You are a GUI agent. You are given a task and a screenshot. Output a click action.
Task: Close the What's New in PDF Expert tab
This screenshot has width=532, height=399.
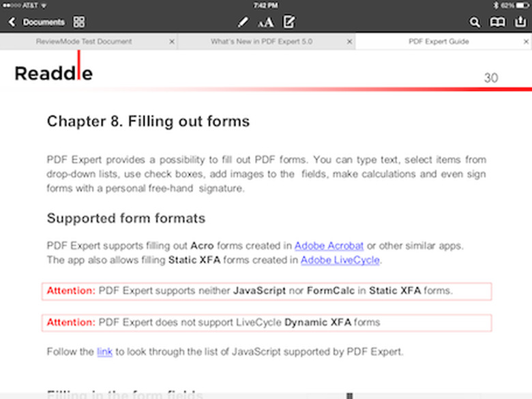pyautogui.click(x=349, y=42)
